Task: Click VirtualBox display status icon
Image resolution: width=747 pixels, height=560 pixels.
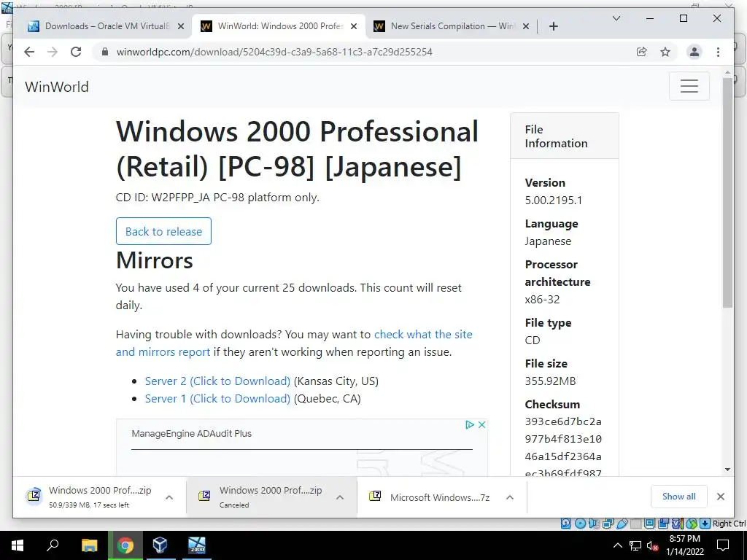Action: [649, 524]
